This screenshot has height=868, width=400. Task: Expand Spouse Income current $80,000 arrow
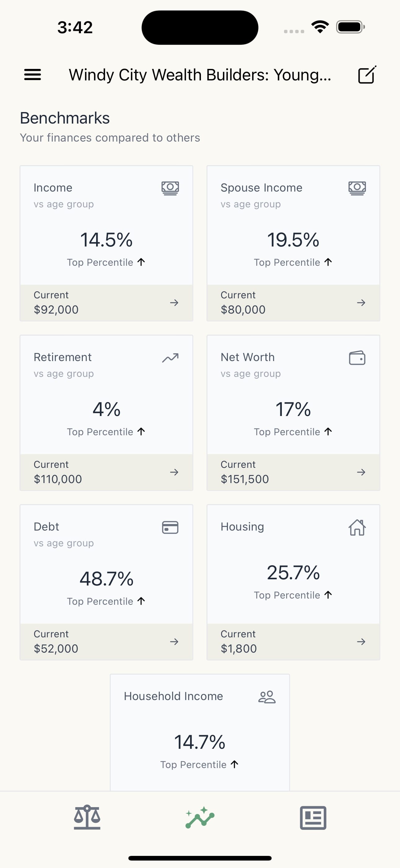click(x=361, y=303)
